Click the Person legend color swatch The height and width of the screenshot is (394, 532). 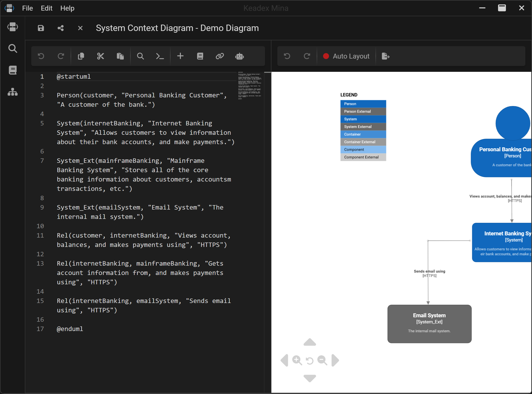[x=363, y=104]
